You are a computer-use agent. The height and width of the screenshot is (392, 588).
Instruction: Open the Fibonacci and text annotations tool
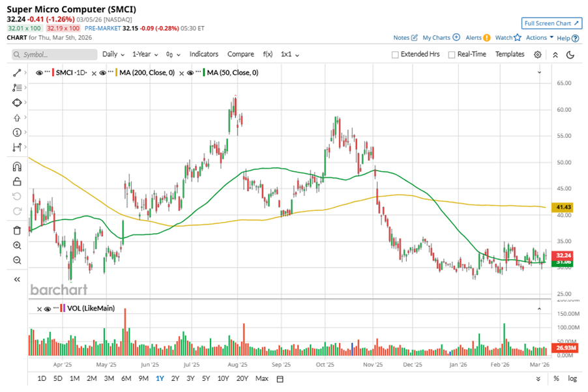[17, 88]
